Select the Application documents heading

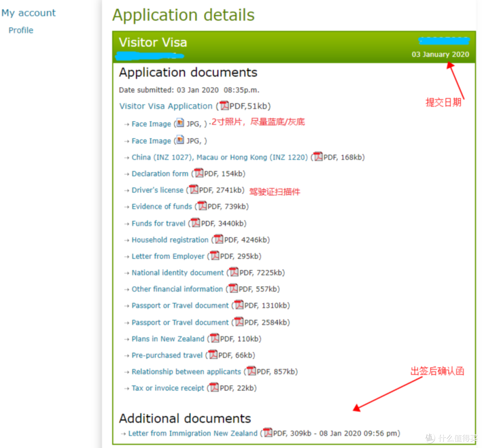188,73
